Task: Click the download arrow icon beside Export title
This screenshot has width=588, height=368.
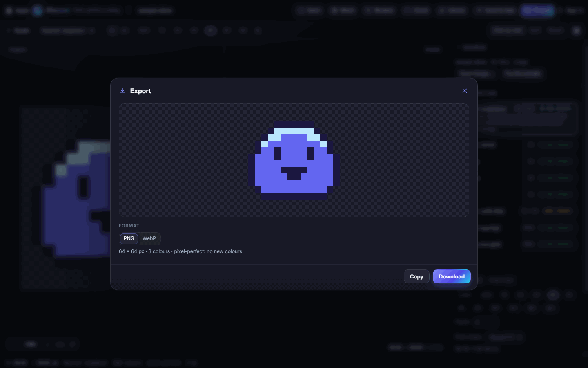Action: (122, 91)
